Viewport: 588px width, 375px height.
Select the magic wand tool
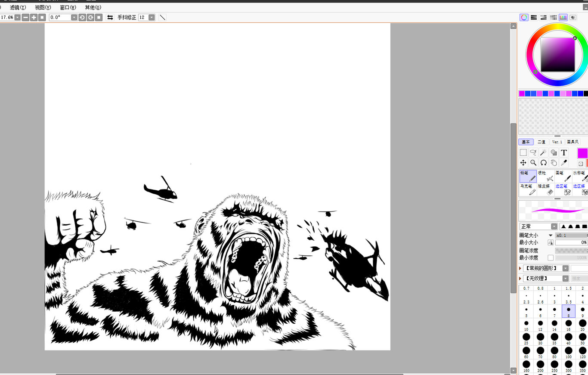[x=544, y=152]
